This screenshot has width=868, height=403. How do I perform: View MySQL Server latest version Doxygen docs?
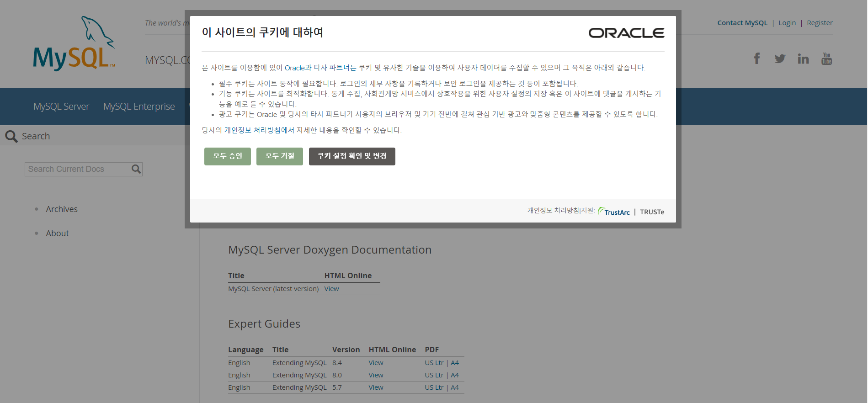coord(331,289)
